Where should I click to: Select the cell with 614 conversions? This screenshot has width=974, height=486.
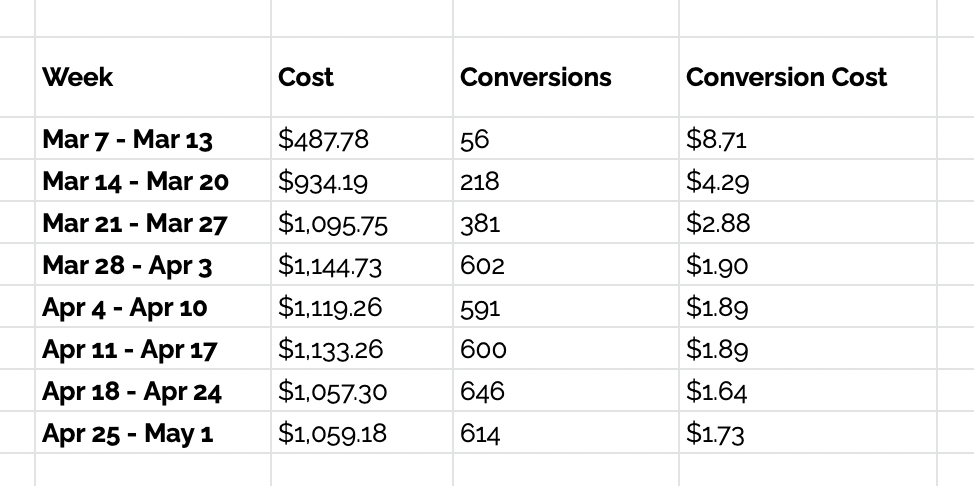(x=566, y=433)
